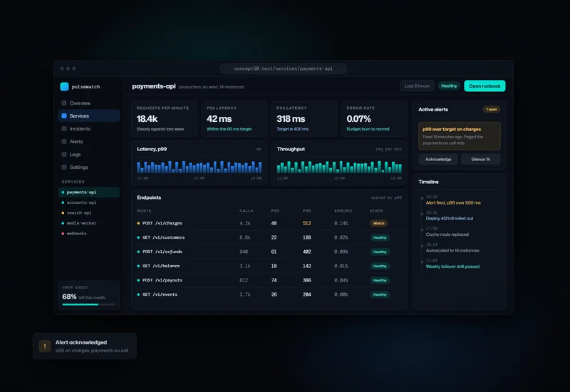Open the POST /v1/refunds endpoint row
The width and height of the screenshot is (570, 392).
[x=269, y=252]
